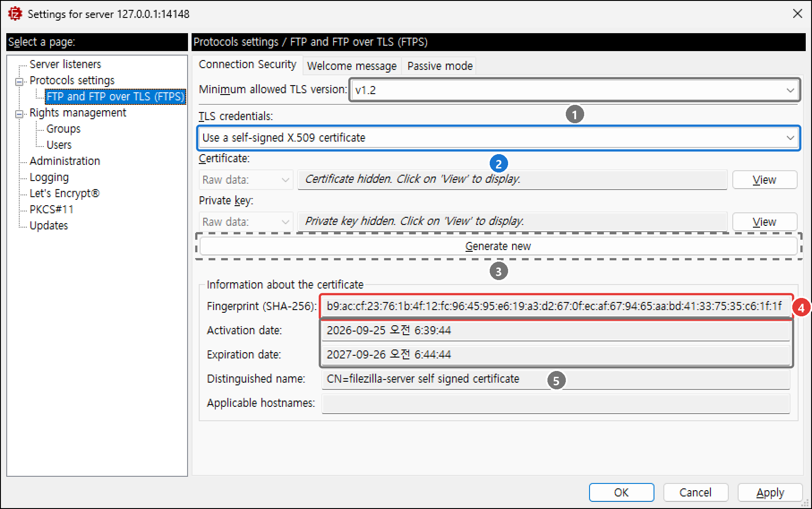812x509 pixels.
Task: Click the empty Applicable hostnames field
Action: coord(556,403)
